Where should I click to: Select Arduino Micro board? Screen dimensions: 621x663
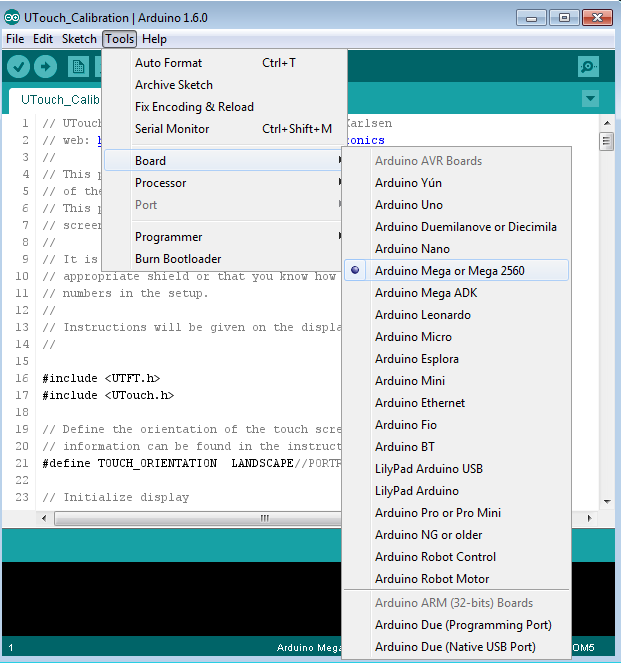457,337
